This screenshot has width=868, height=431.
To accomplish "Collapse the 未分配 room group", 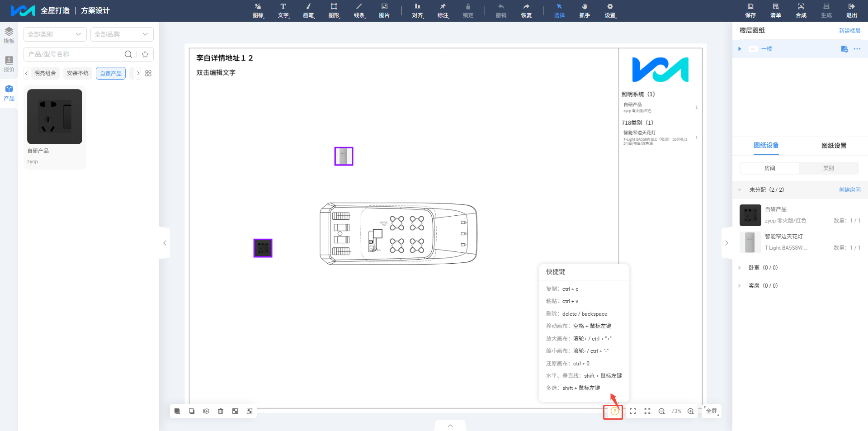I will (740, 190).
